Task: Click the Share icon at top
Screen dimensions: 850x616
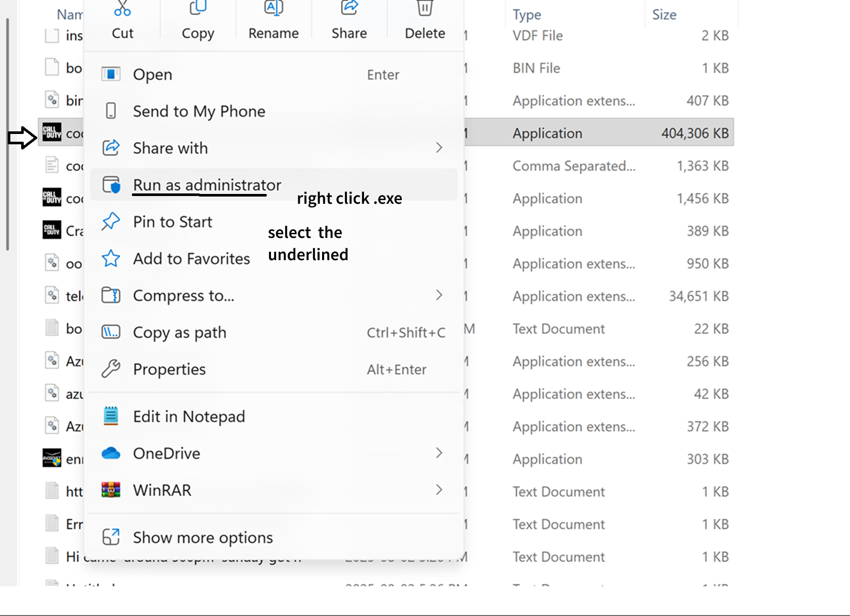Action: pos(350,9)
